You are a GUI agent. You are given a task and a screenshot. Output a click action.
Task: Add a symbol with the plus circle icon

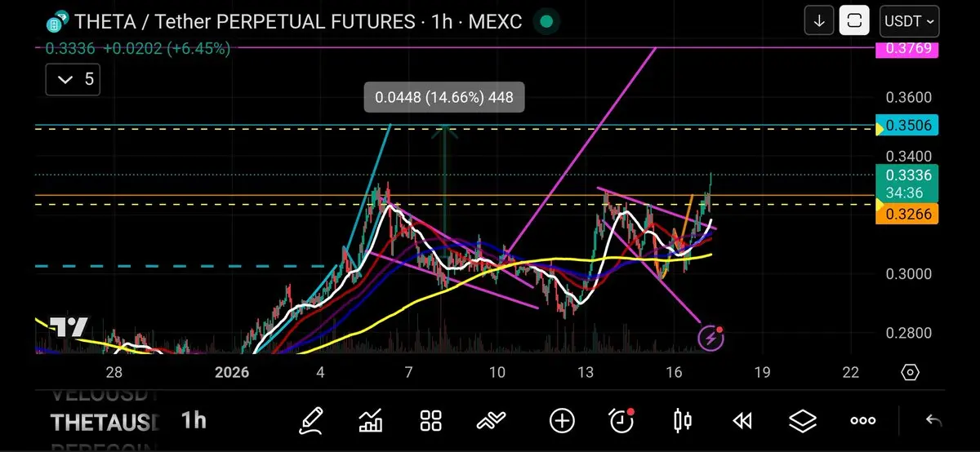coord(562,421)
